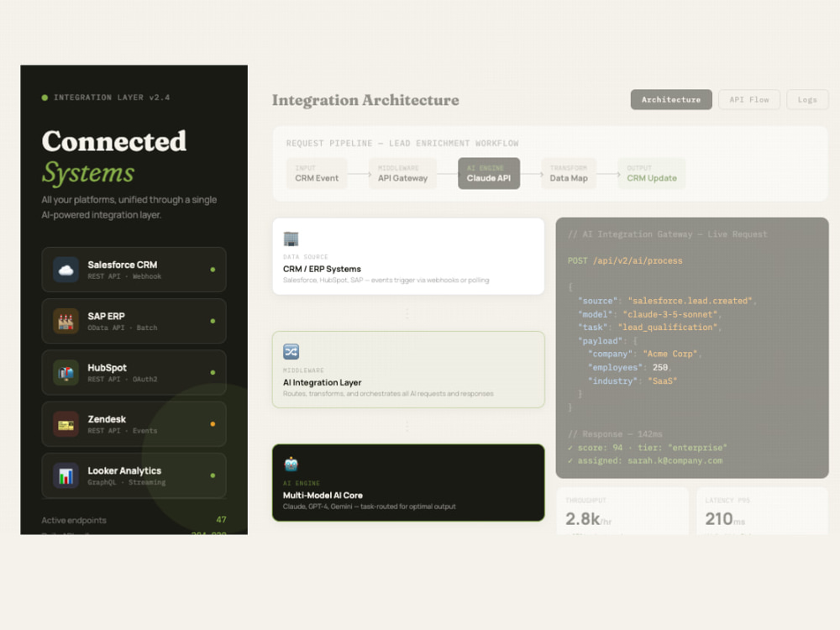840x630 pixels.
Task: Click the Request Pipeline workflow title
Action: click(402, 144)
